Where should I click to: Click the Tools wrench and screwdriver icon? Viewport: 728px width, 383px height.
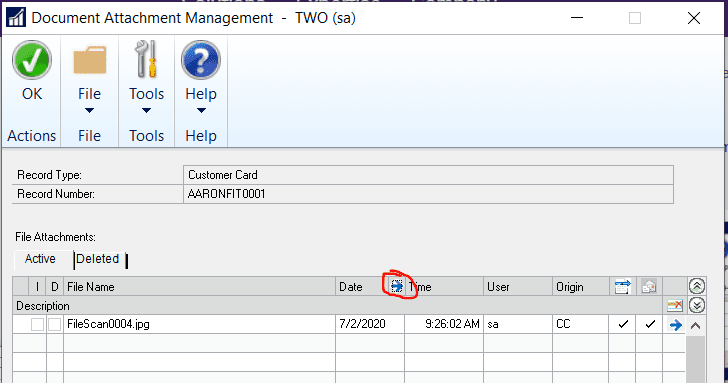pyautogui.click(x=146, y=59)
